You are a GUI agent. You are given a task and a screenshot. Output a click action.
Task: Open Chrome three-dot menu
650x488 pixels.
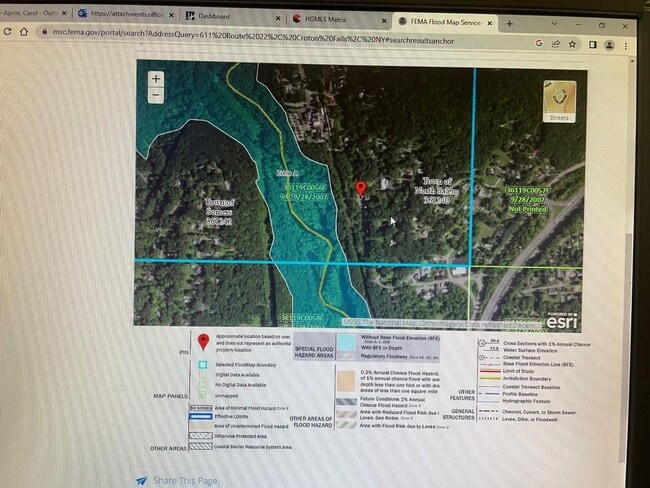pyautogui.click(x=626, y=46)
